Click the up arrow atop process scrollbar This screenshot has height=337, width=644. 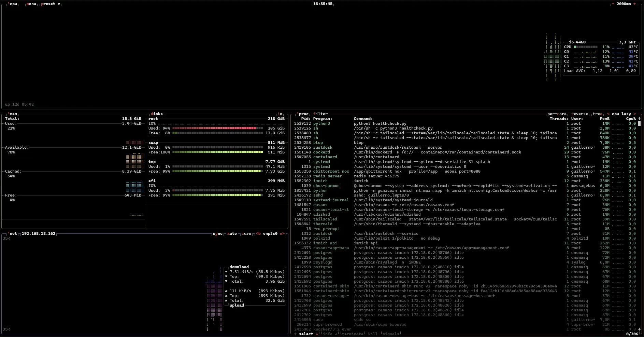click(x=639, y=119)
